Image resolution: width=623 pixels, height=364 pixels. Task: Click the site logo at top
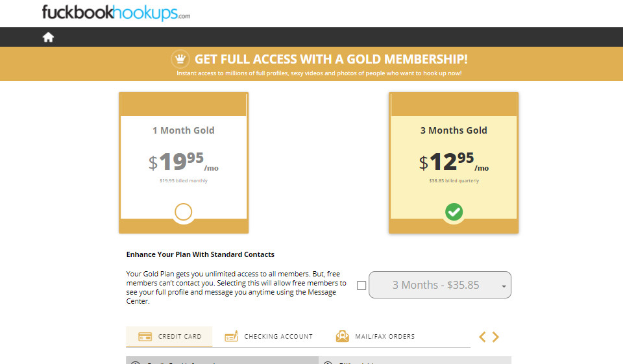pos(116,13)
